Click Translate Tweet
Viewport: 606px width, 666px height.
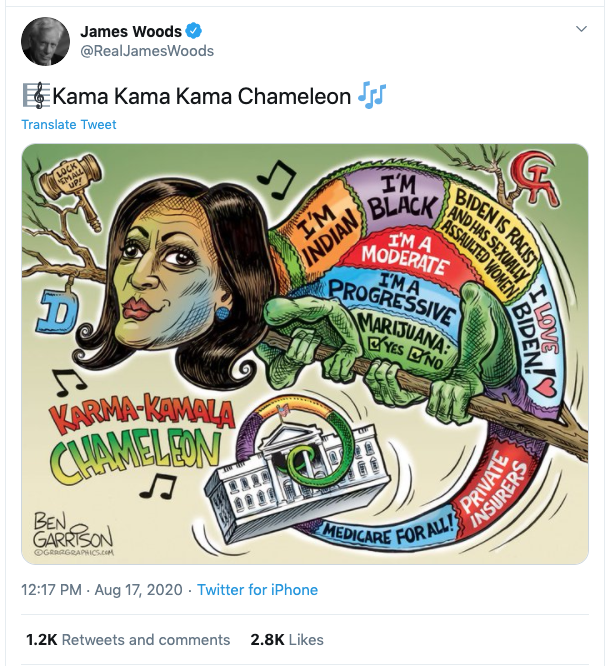point(69,124)
